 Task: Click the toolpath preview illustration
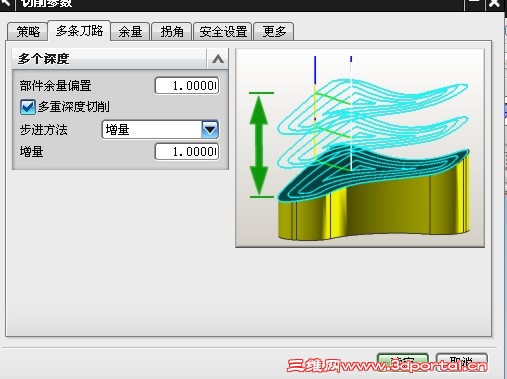pos(360,148)
